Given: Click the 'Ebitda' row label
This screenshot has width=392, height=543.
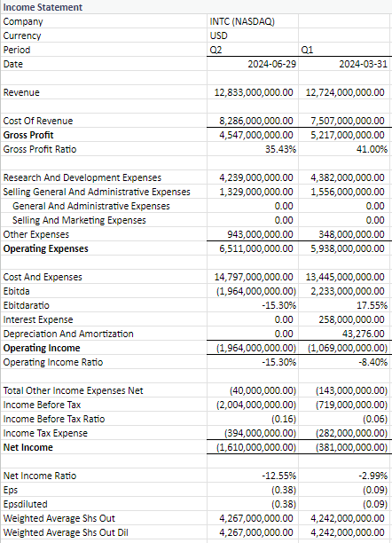Looking at the screenshot, I should (16, 291).
